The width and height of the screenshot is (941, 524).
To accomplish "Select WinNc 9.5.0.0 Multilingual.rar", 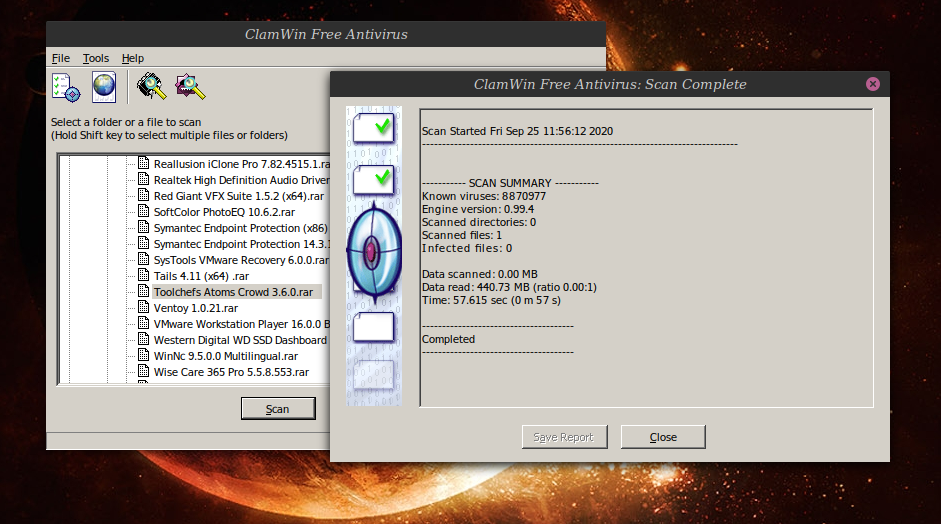I will click(x=226, y=356).
